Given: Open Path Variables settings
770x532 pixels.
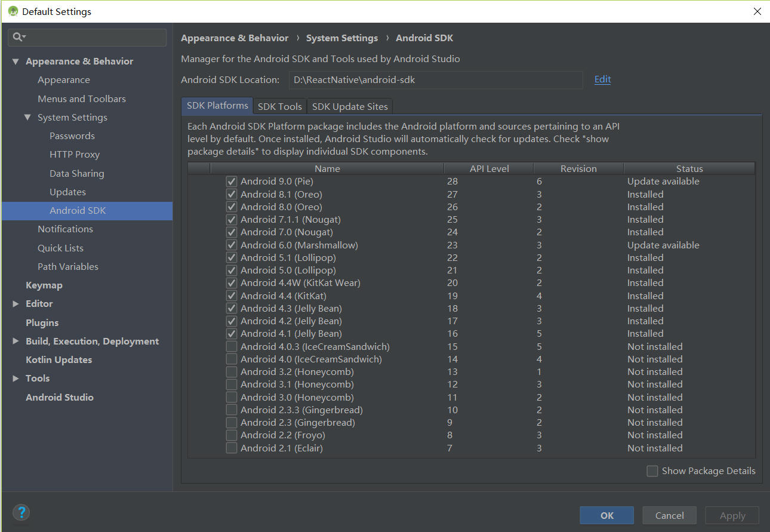Looking at the screenshot, I should pos(68,267).
